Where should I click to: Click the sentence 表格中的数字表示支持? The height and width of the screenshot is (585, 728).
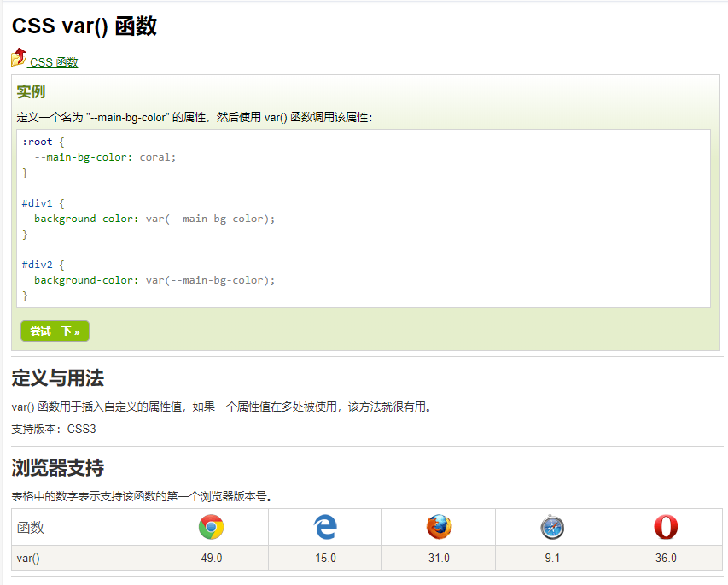click(x=142, y=496)
